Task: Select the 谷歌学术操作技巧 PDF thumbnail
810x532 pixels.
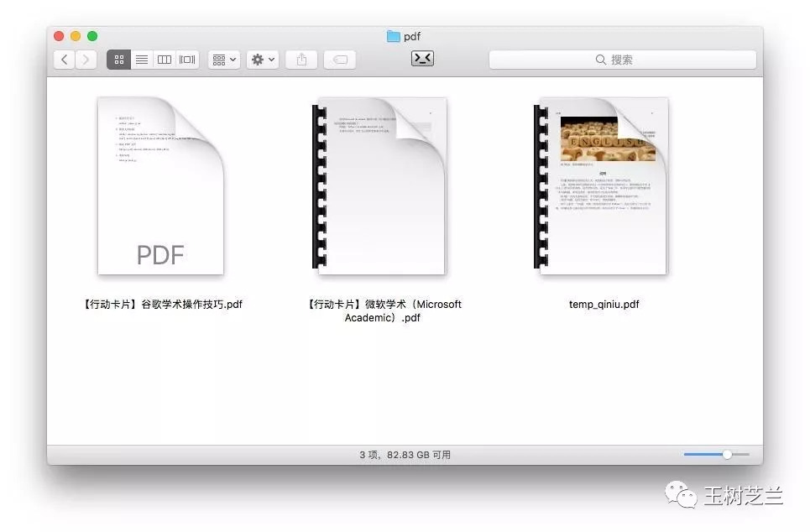Action: [160, 185]
